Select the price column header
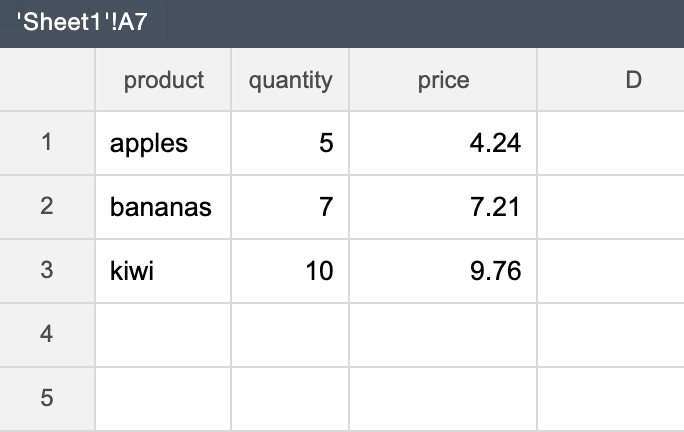Image resolution: width=684 pixels, height=432 pixels. coord(443,80)
